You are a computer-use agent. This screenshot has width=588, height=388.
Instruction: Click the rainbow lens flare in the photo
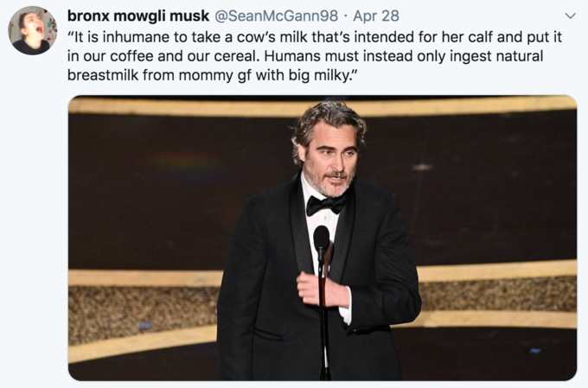tap(187, 163)
